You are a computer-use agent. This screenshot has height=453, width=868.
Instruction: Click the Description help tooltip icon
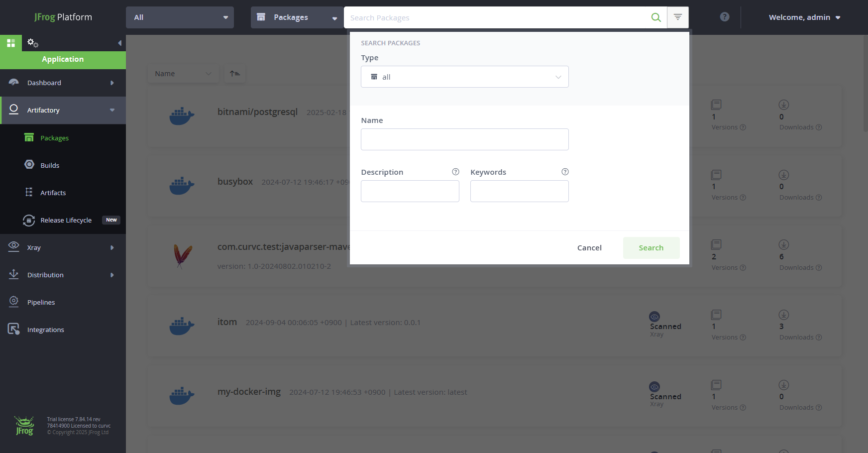tap(455, 172)
